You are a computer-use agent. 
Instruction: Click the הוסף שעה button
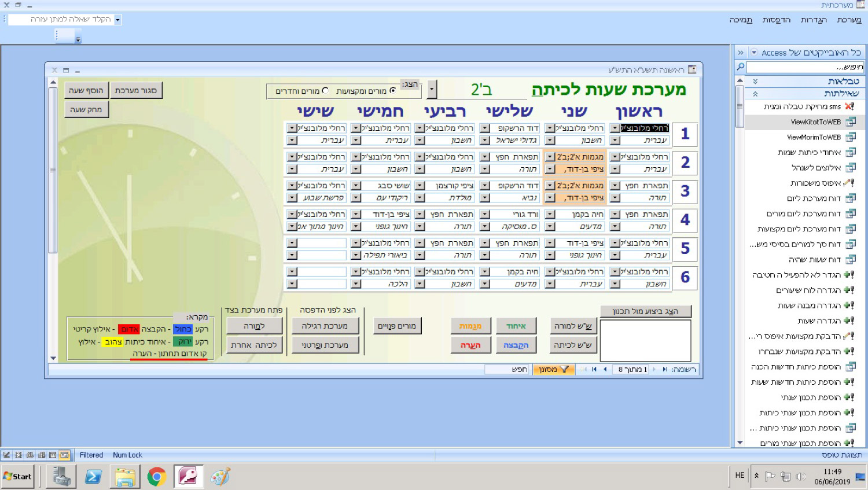pos(86,90)
